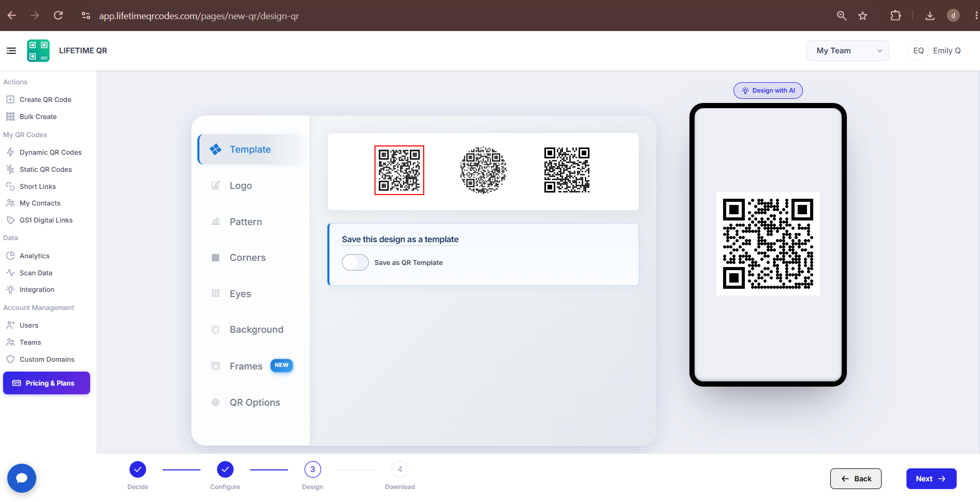This screenshot has height=502, width=980.
Task: Click the GS1 Digital Links tag icon
Action: click(x=10, y=220)
